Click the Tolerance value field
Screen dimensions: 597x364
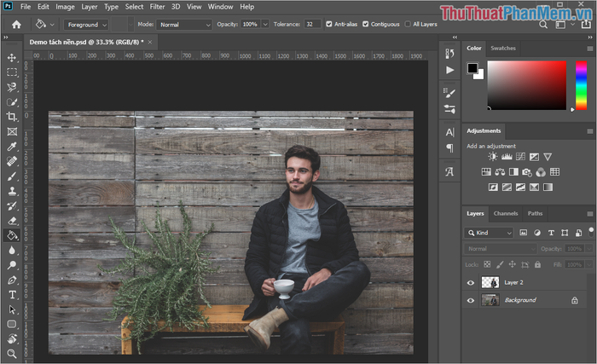pos(312,24)
